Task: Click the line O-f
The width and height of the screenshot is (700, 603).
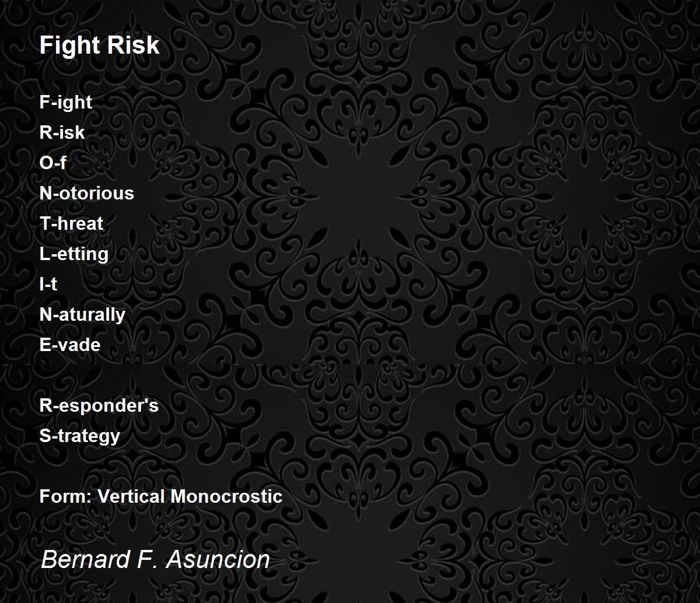Action: (52, 163)
